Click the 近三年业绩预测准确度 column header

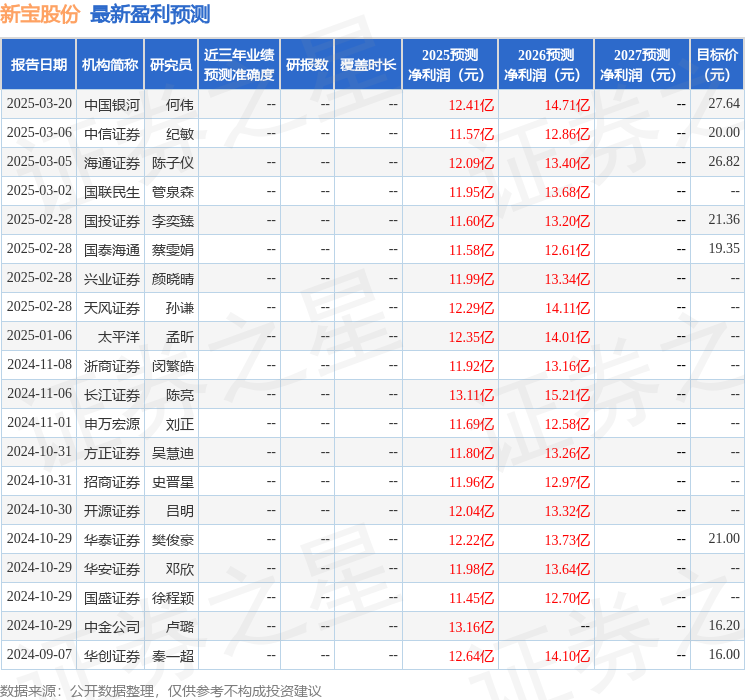[239, 64]
